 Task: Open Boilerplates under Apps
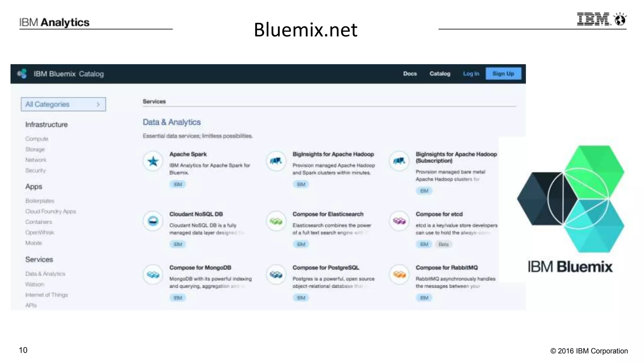pos(40,201)
